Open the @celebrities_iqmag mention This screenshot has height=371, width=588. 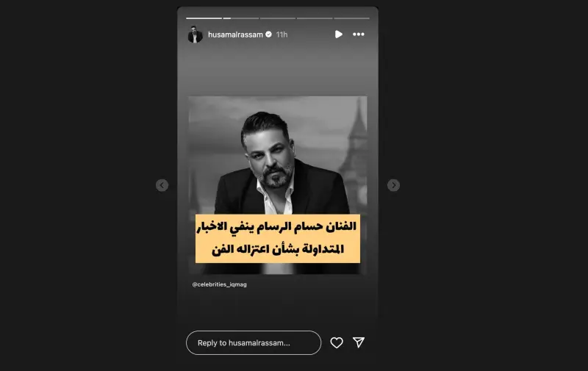(219, 284)
